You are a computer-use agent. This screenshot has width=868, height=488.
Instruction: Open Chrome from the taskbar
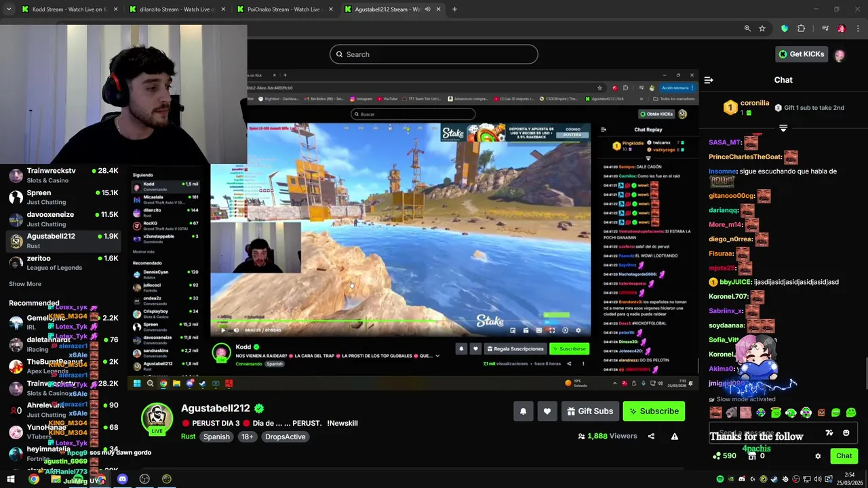(x=33, y=479)
